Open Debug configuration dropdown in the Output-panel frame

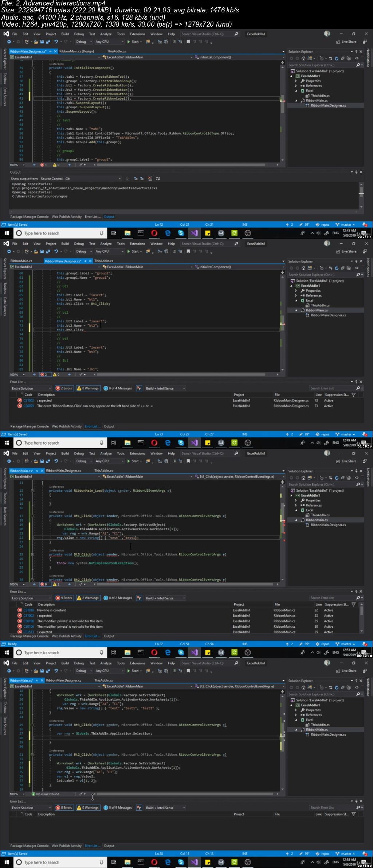pos(84,42)
